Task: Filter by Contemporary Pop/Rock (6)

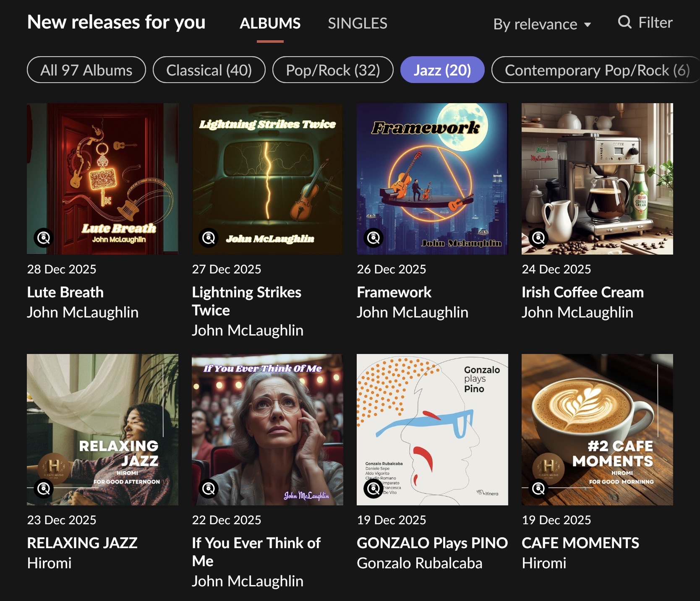Action: (x=596, y=70)
